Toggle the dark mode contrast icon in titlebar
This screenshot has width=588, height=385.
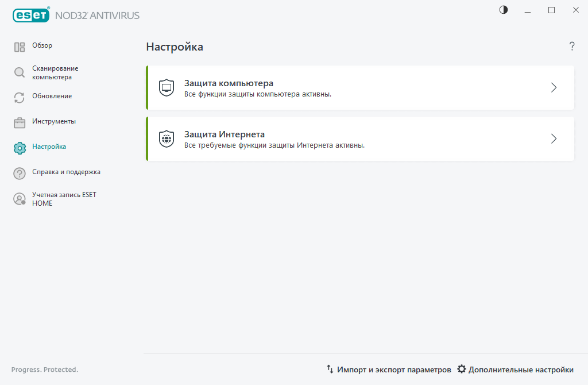(503, 10)
